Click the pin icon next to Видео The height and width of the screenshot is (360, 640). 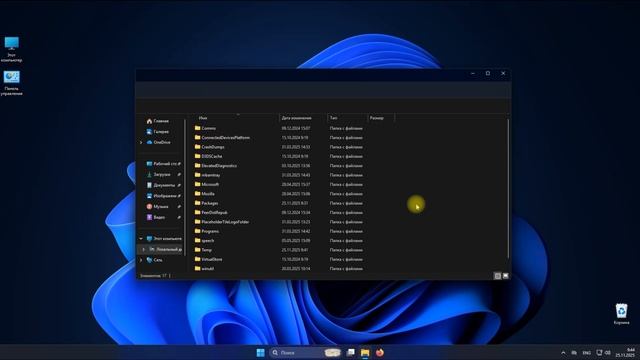click(179, 217)
